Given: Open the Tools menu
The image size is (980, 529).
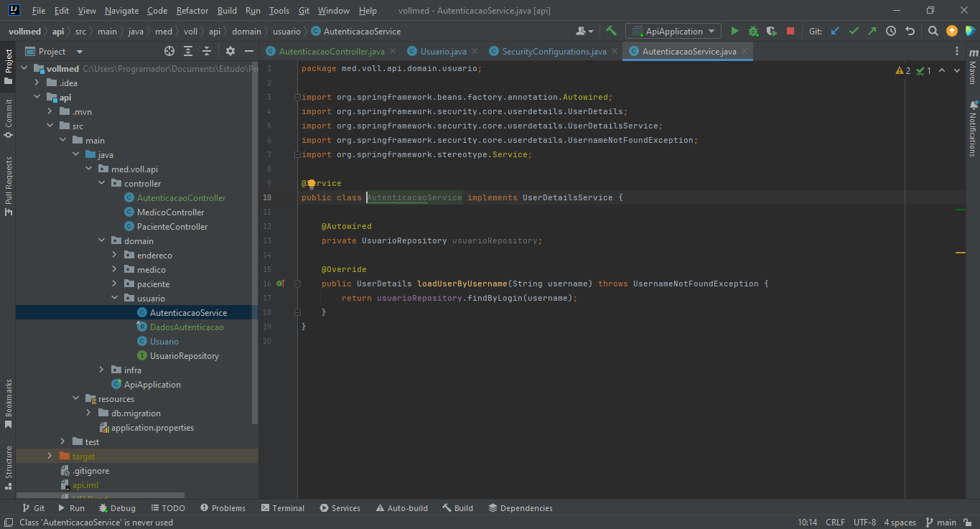Looking at the screenshot, I should (x=279, y=11).
